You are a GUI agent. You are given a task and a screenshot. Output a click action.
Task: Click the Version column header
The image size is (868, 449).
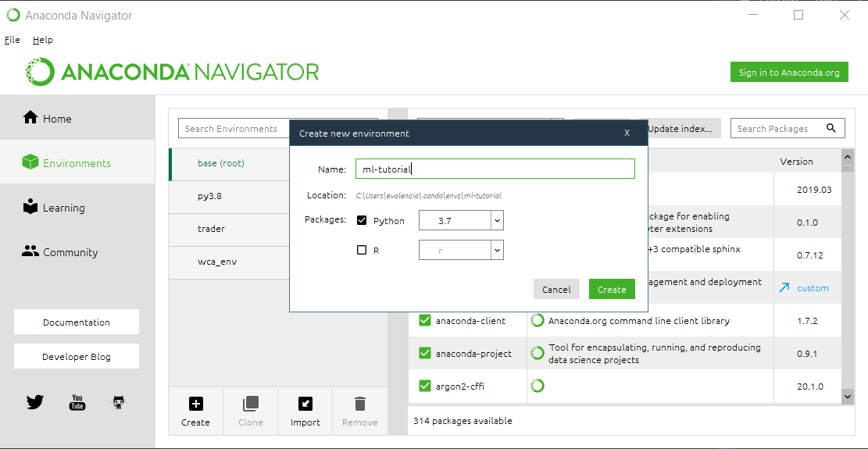(x=796, y=162)
